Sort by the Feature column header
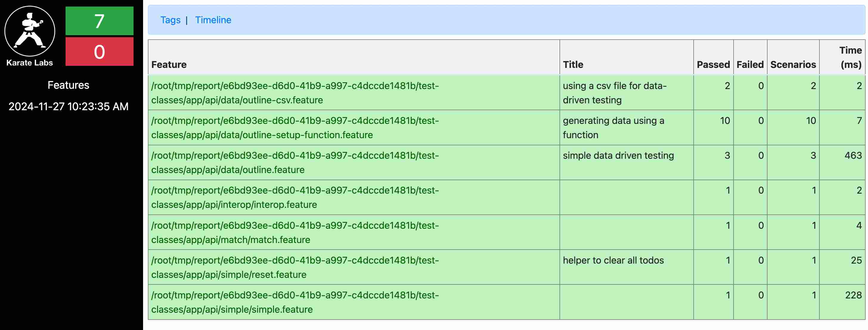 tap(169, 64)
